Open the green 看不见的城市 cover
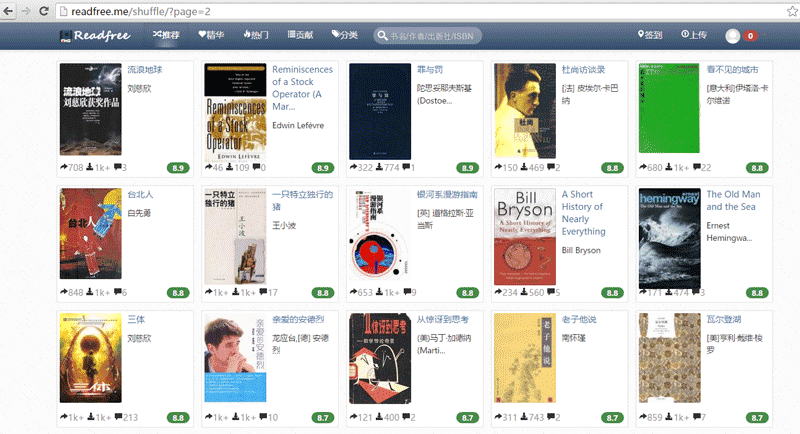 click(669, 108)
